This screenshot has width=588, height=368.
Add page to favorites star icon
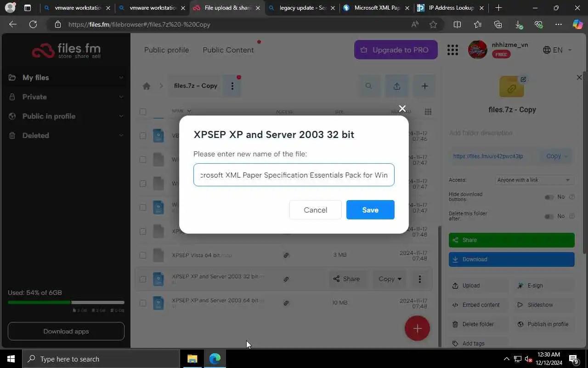coord(433,24)
